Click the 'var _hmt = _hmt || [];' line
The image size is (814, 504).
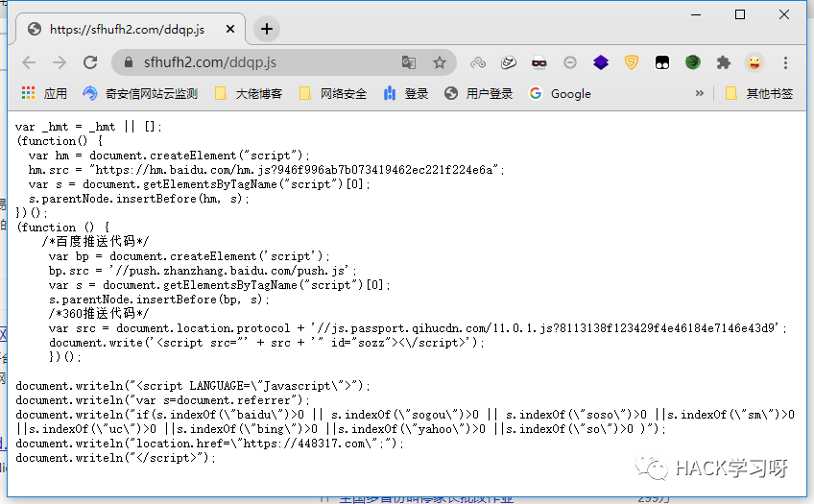point(88,127)
